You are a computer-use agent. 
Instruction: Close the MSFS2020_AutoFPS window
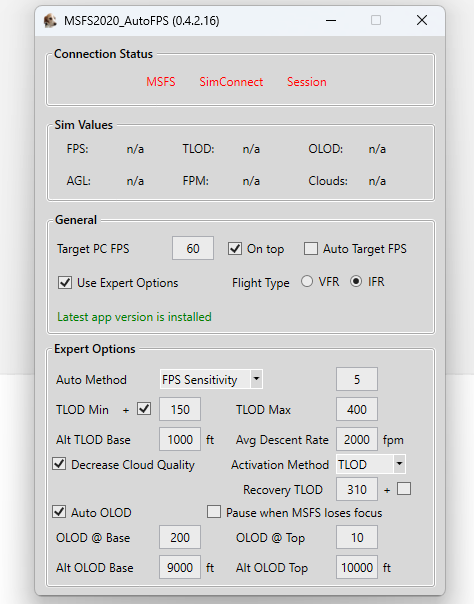coord(422,20)
